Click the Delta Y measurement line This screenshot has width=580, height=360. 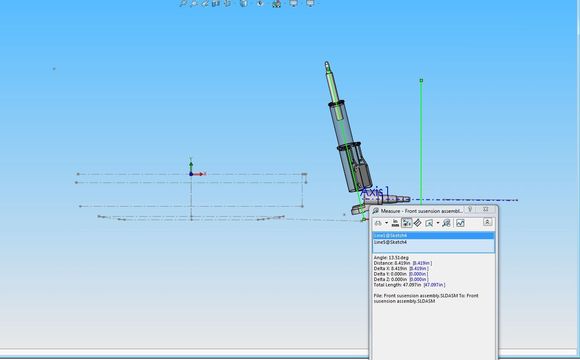[401, 274]
